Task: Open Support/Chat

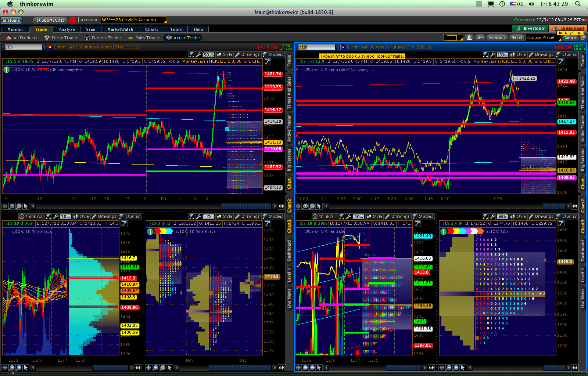Action: click(x=50, y=20)
